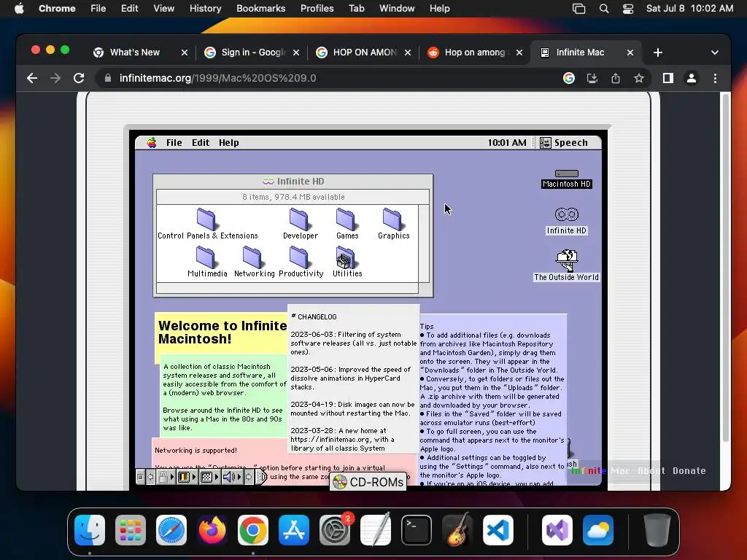Image resolution: width=747 pixels, height=560 pixels.
Task: Open the Games folder
Action: (347, 223)
